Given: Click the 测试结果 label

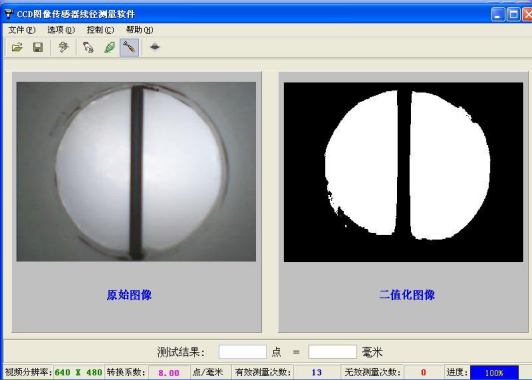Looking at the screenshot, I should pyautogui.click(x=181, y=352).
